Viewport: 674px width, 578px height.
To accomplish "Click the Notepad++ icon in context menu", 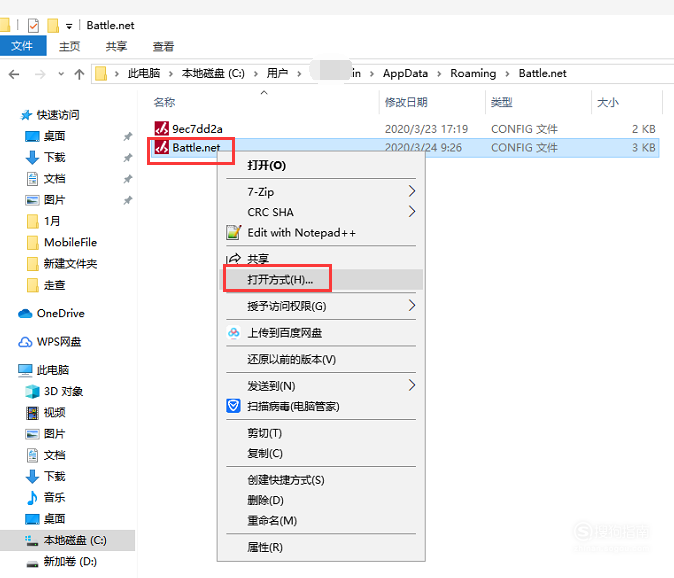I will click(233, 232).
